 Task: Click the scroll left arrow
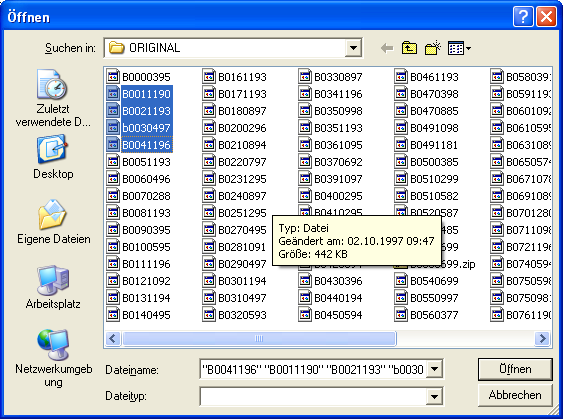(x=113, y=338)
